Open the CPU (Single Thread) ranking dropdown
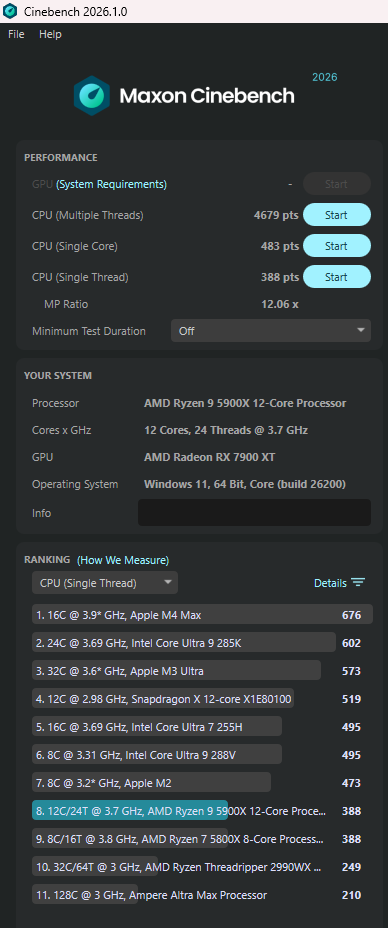Viewport: 388px width, 928px height. click(105, 582)
